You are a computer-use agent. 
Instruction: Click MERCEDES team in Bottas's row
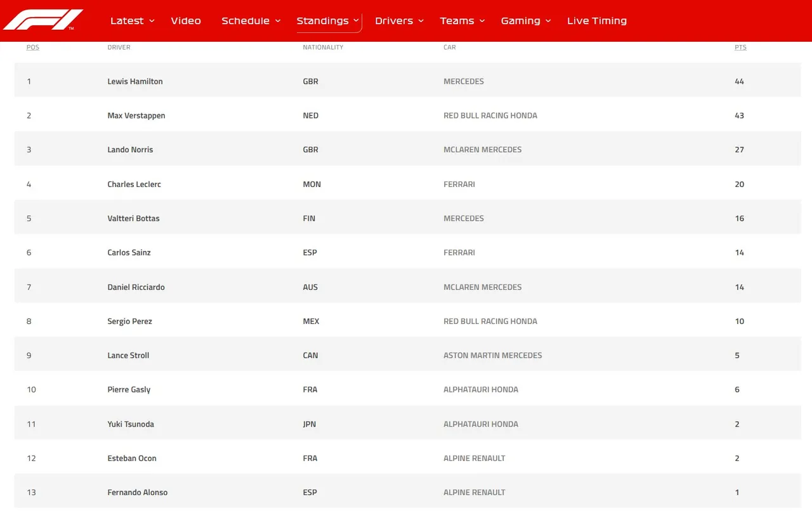[x=464, y=218]
